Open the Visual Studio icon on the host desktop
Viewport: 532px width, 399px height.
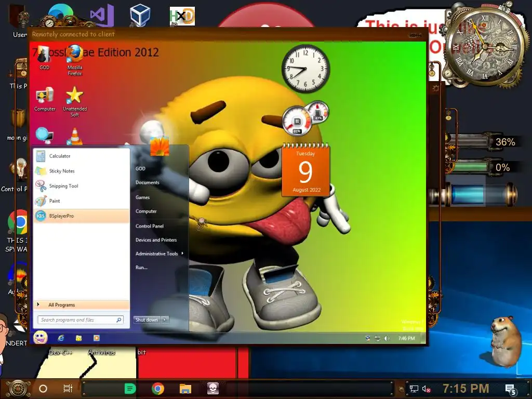point(102,15)
